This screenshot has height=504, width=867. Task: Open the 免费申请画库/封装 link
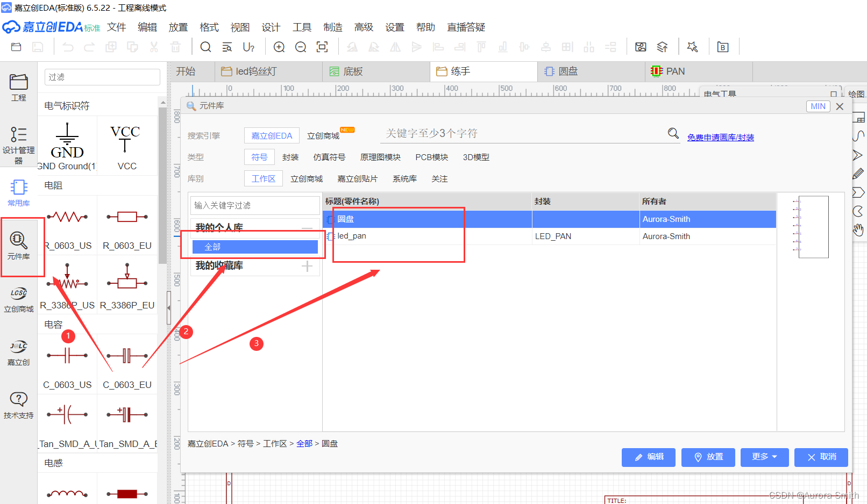point(721,138)
